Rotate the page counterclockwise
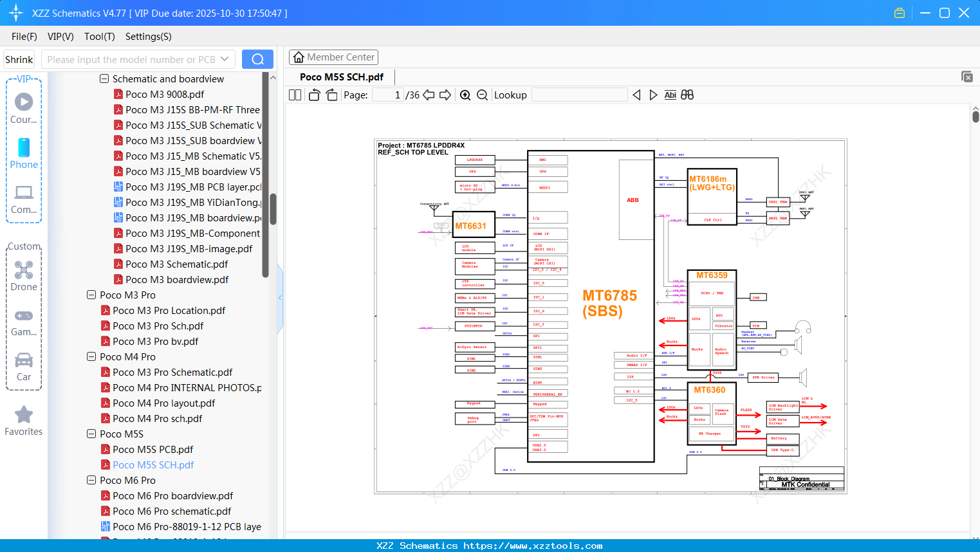This screenshot has height=552, width=980. pos(314,95)
